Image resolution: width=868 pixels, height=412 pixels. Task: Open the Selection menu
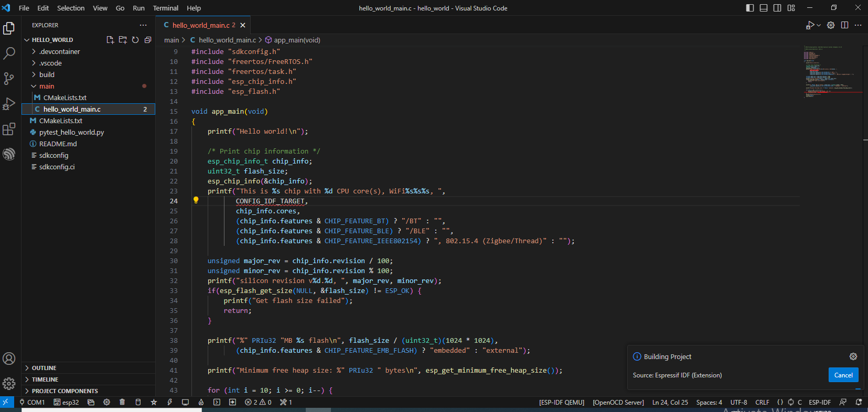(x=71, y=8)
